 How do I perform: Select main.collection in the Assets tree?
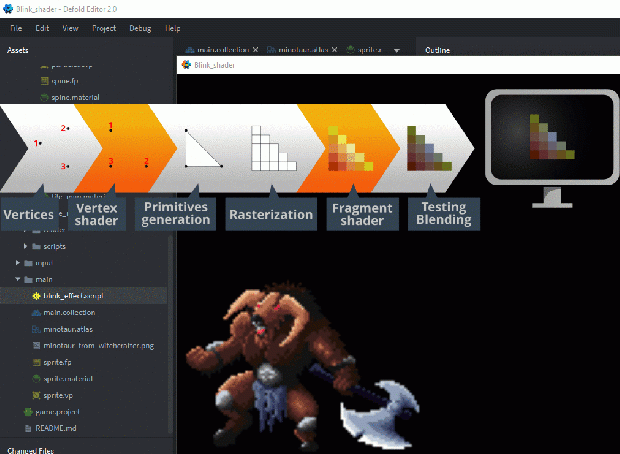[69, 312]
